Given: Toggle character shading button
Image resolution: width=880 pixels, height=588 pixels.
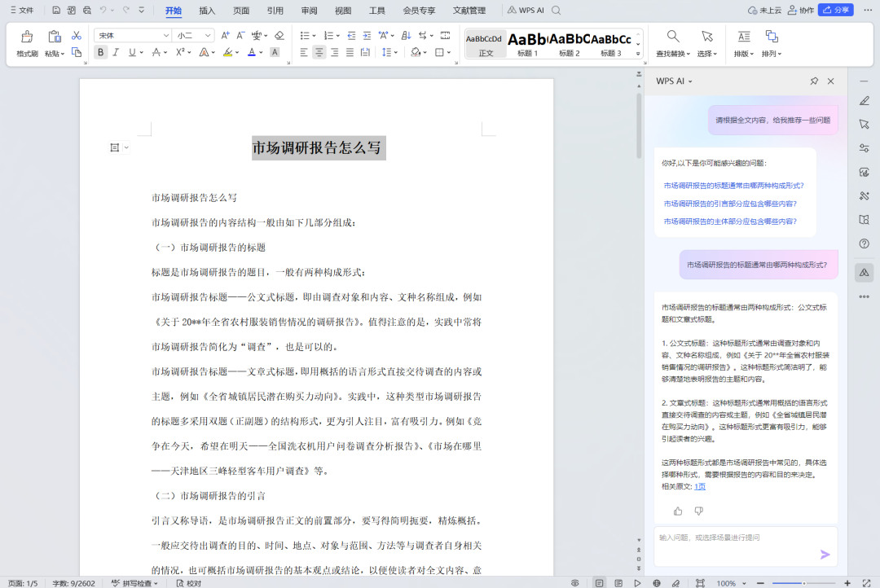Looking at the screenshot, I should click(x=275, y=52).
